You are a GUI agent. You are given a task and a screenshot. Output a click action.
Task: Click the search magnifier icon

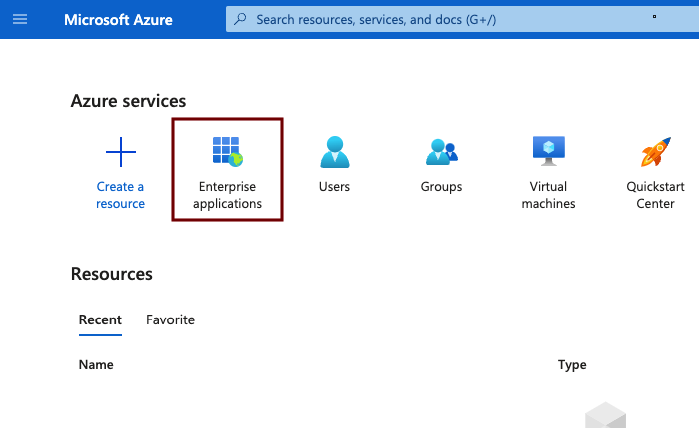[240, 19]
